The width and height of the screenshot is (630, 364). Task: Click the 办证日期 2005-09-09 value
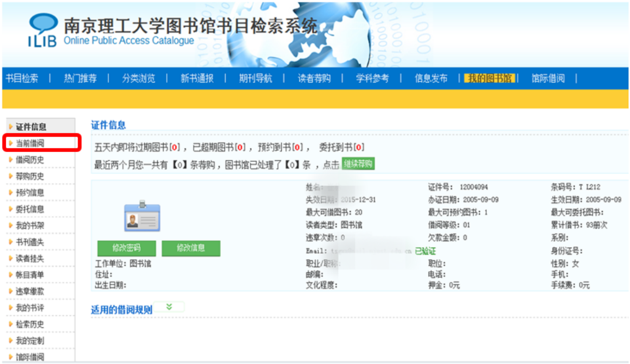point(481,200)
